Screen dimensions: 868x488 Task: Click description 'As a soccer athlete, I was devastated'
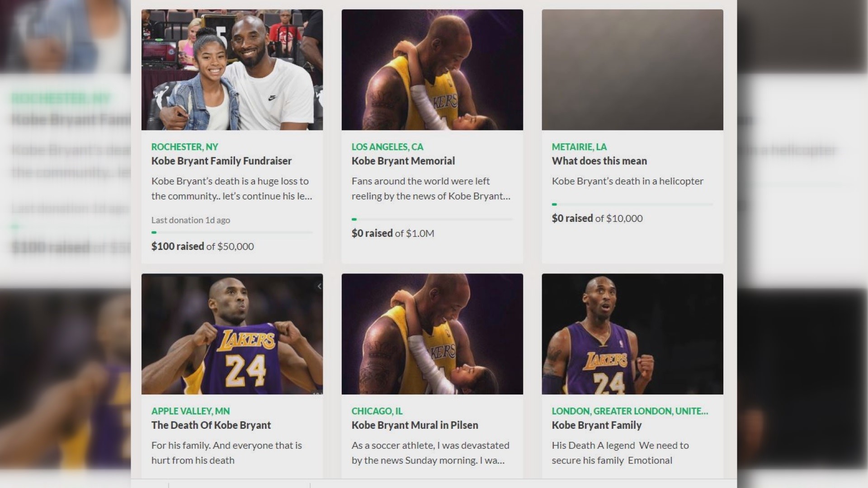click(x=430, y=453)
